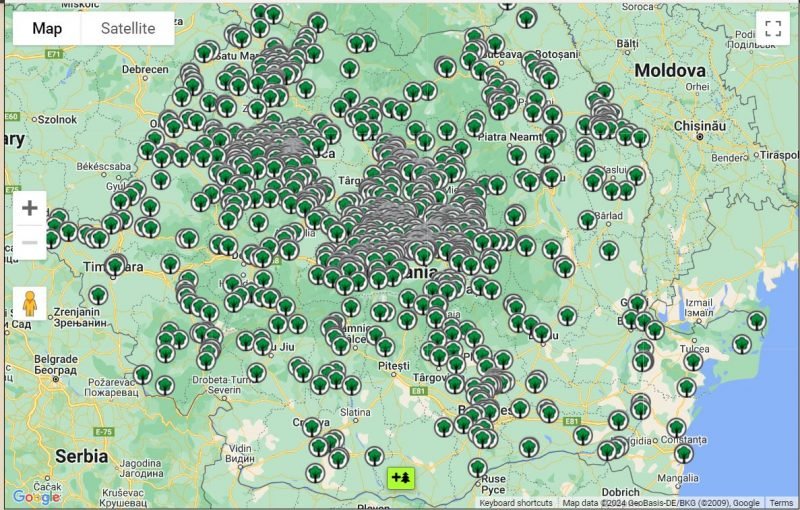Select tree marker left of Medgidia label
This screenshot has height=510, width=800.
[x=607, y=451]
